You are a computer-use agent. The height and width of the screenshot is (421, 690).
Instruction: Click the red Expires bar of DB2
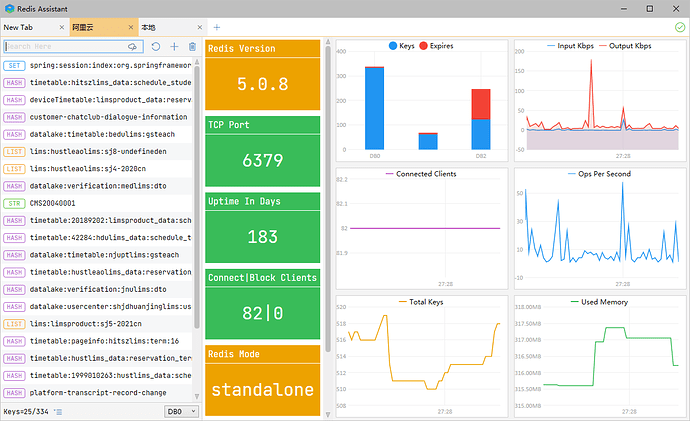click(480, 104)
